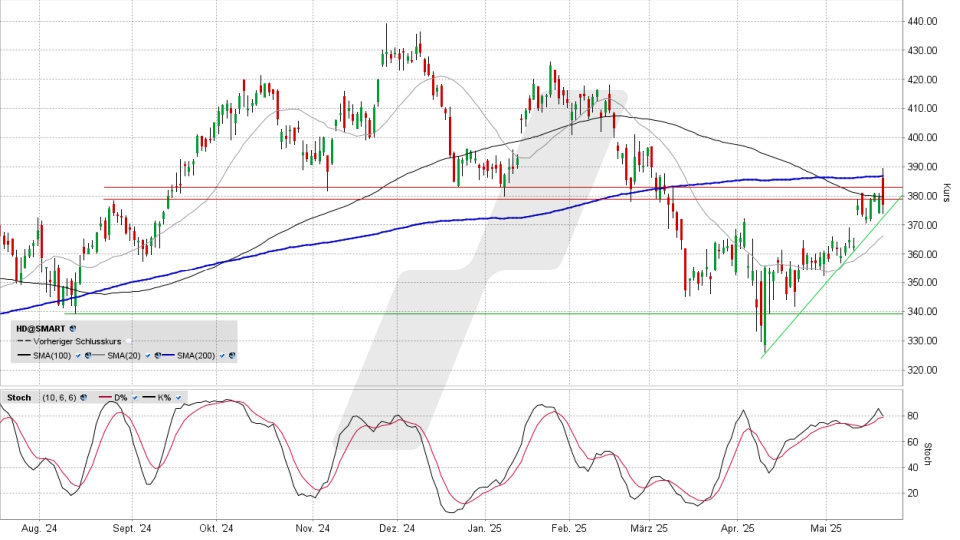Click the red D% line sample
This screenshot has width=960, height=540.
pyautogui.click(x=105, y=397)
